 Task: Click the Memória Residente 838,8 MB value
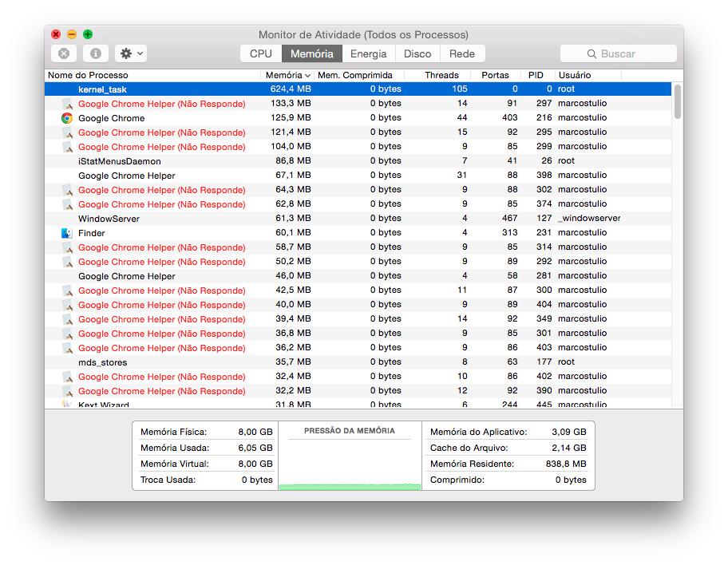click(566, 464)
